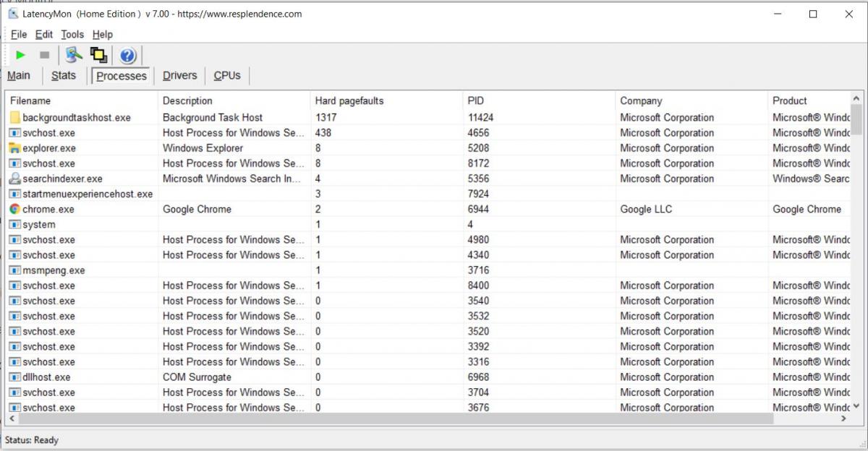The image size is (868, 451).
Task: Select the explorer.exe filename
Action: pos(49,148)
